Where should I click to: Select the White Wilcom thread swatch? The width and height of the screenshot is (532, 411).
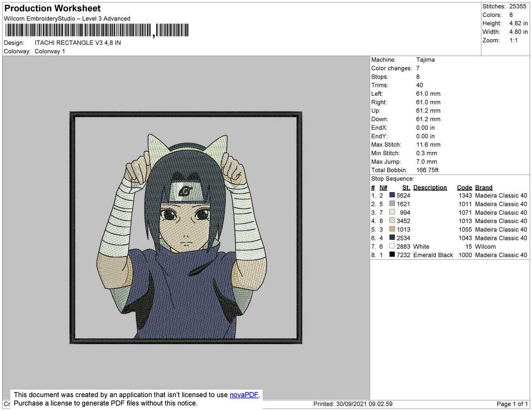point(392,247)
